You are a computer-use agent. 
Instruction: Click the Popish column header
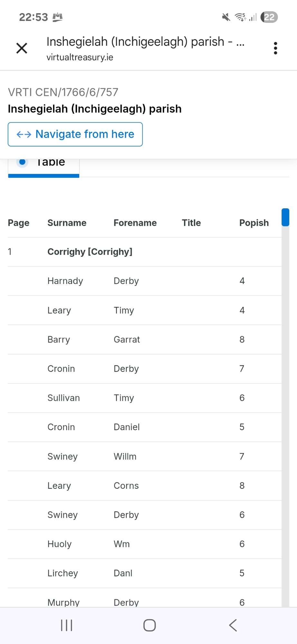tap(254, 223)
